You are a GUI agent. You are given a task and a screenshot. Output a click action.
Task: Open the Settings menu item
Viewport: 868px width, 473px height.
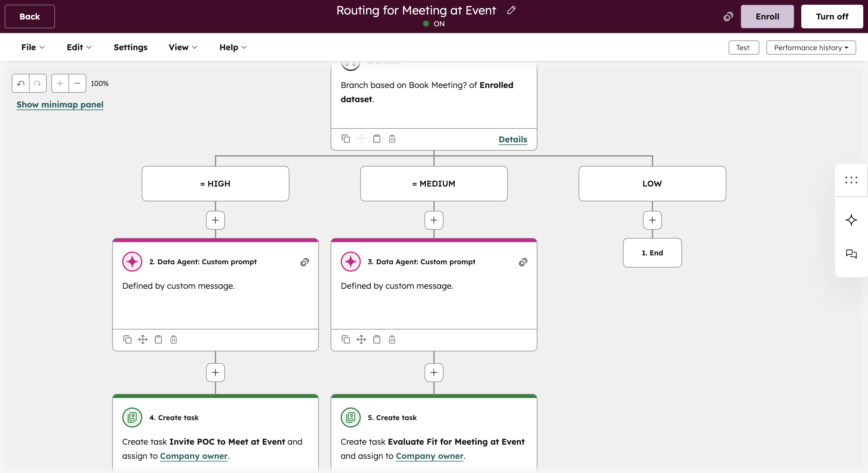[x=130, y=47]
